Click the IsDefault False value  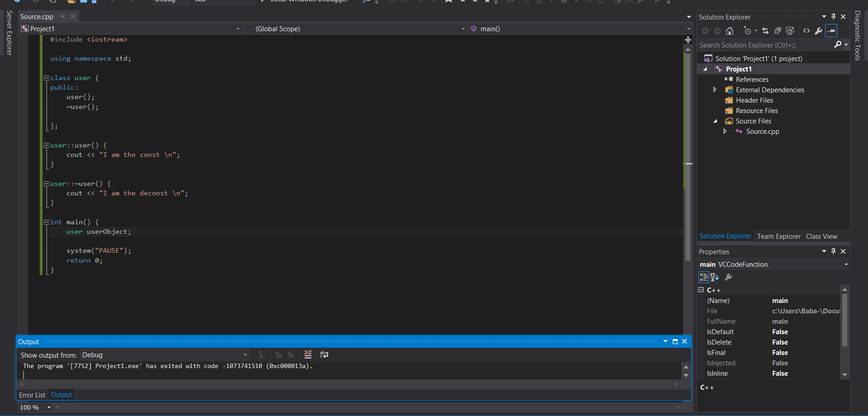780,332
